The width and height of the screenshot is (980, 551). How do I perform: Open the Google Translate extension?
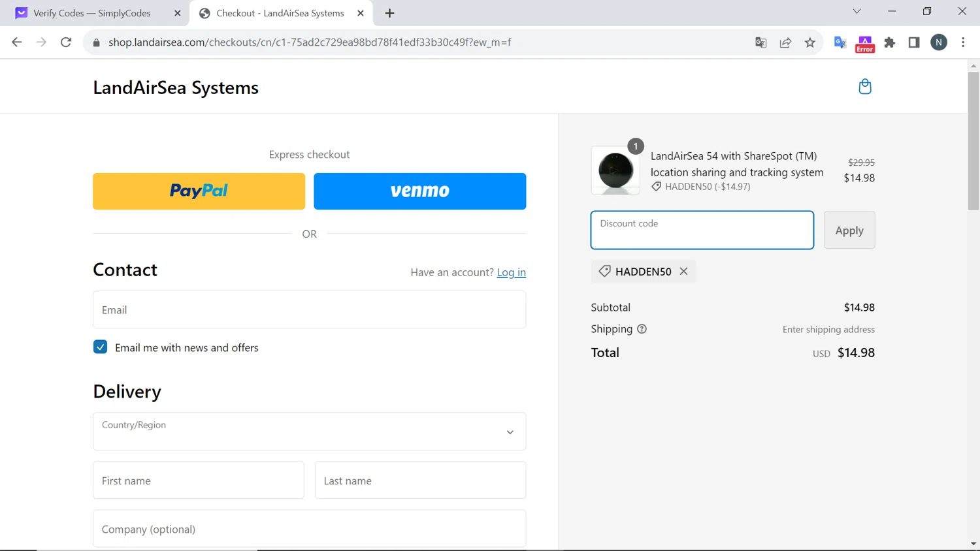(x=840, y=42)
